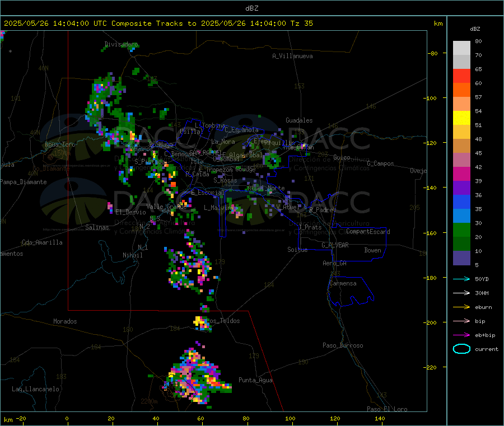504x426 pixels.
Task: Click the 'Salinas' map label
Action: point(97,227)
